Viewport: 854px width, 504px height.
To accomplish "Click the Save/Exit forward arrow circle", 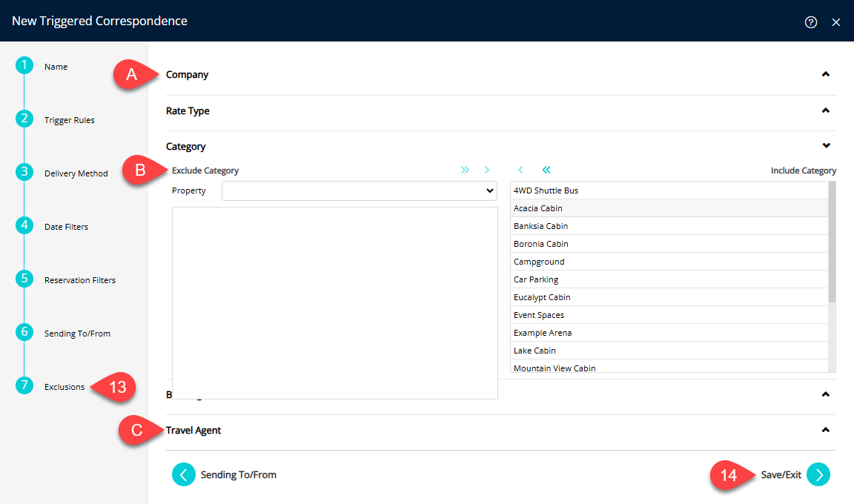I will coord(818,474).
